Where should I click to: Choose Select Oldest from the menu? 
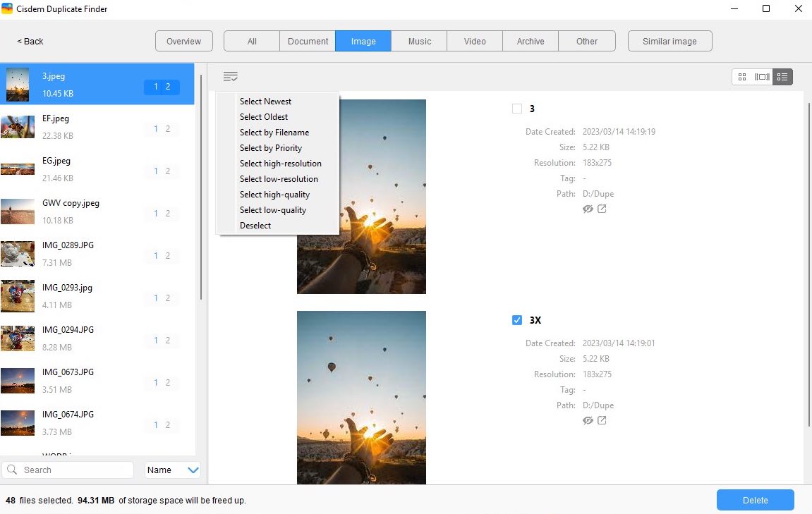pyautogui.click(x=264, y=117)
